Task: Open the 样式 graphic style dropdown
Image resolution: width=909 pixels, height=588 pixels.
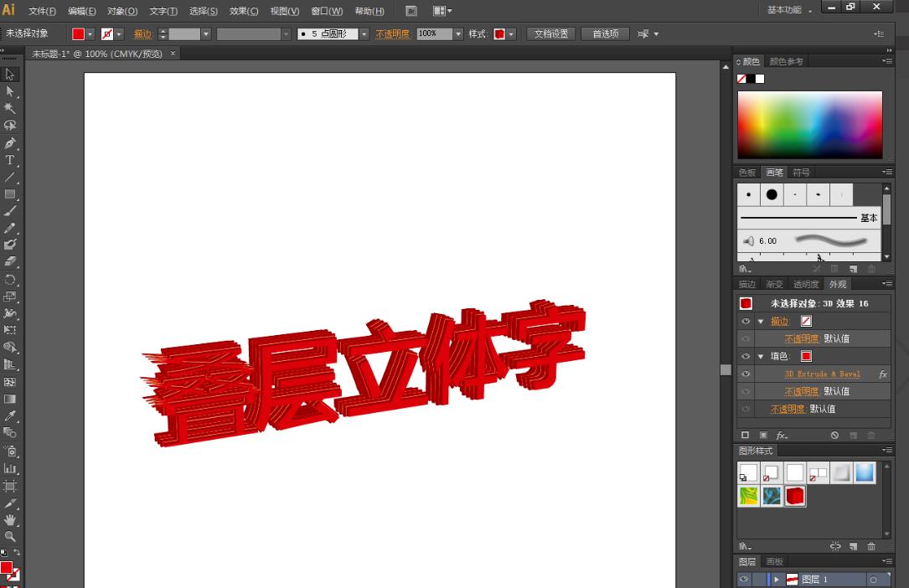Action: [x=511, y=34]
